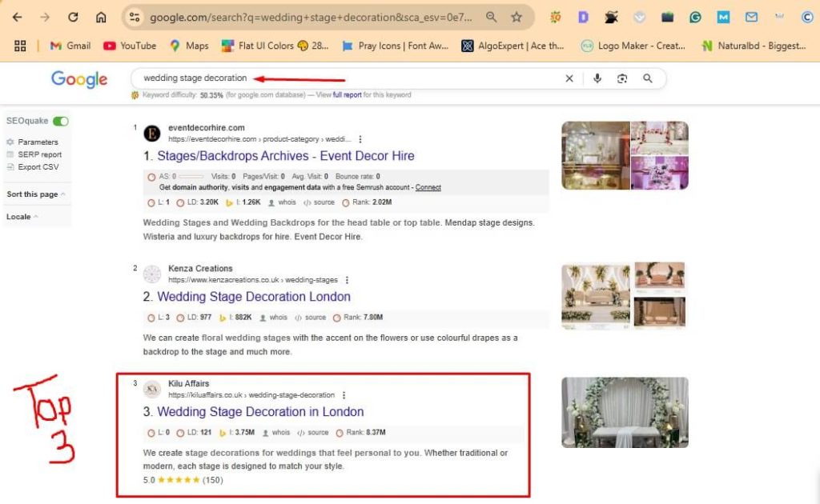Screen dimensions: 820x504
Task: Open SEOquake Parameters
Action: 38,142
